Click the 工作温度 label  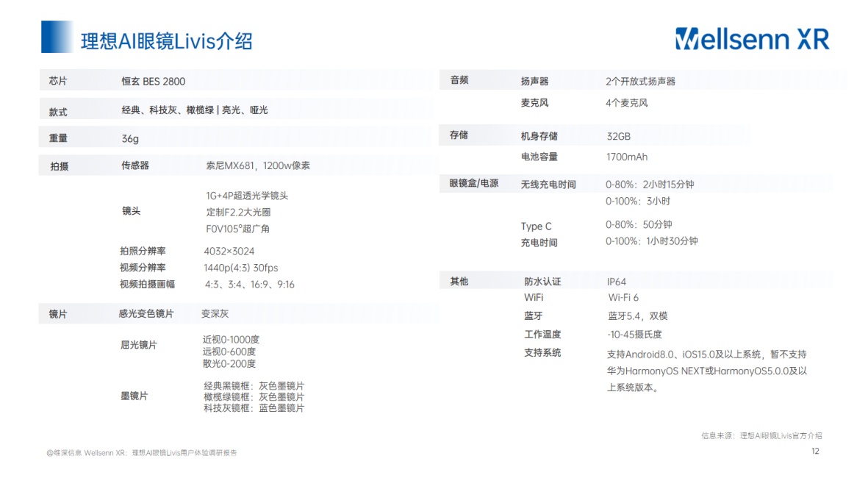(x=542, y=335)
